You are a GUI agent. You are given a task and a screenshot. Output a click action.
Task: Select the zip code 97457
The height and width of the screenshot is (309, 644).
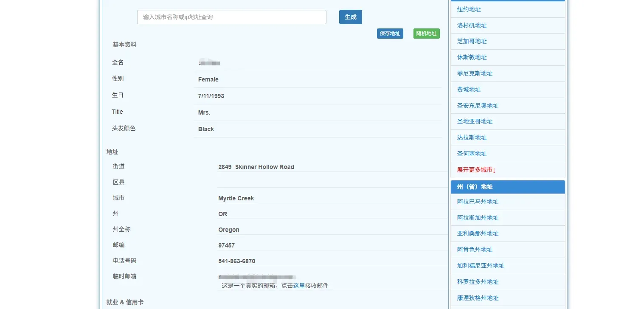pyautogui.click(x=226, y=245)
